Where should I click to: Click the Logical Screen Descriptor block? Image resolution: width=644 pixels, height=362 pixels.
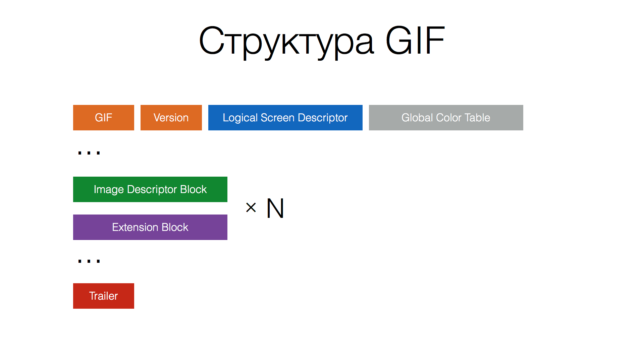(285, 117)
